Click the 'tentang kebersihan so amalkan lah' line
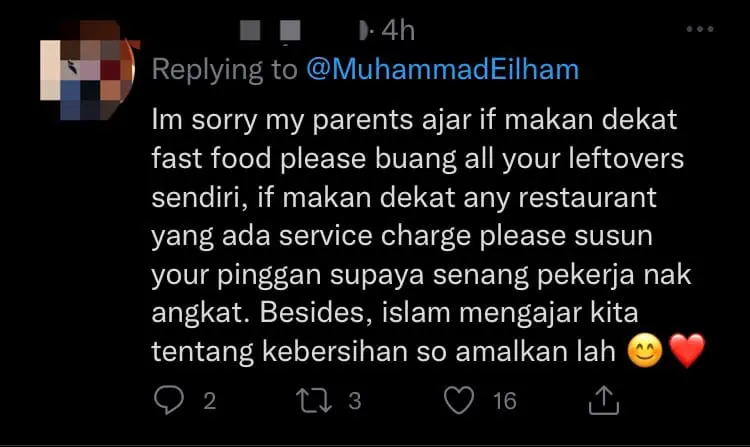The image size is (750, 447). [384, 351]
